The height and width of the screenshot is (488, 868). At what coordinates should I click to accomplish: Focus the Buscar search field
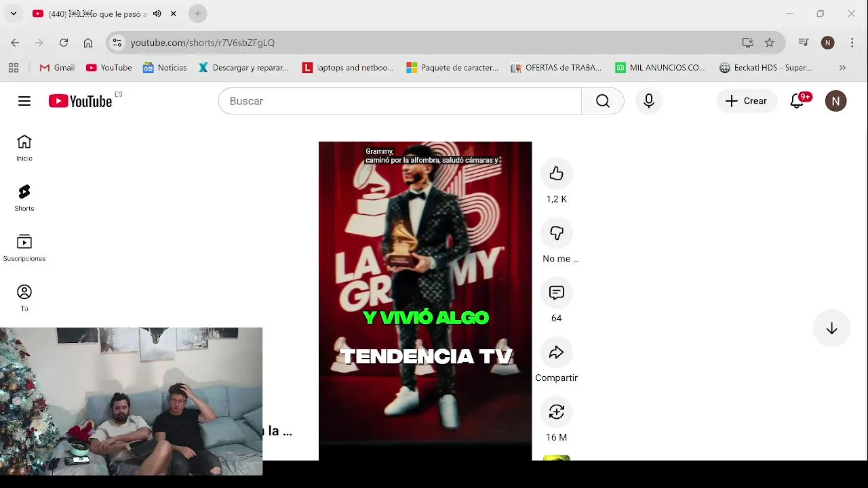400,101
